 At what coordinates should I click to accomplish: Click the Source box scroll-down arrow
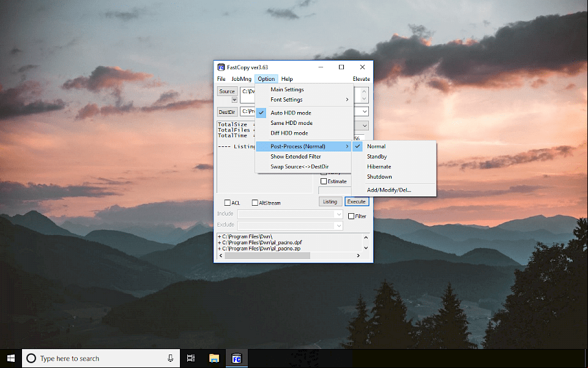click(364, 99)
